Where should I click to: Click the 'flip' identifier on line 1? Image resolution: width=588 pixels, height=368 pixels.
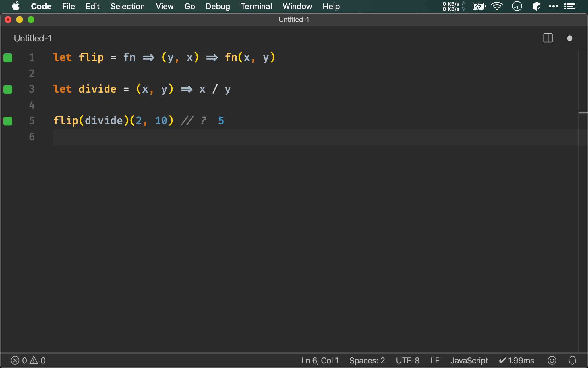(x=91, y=57)
